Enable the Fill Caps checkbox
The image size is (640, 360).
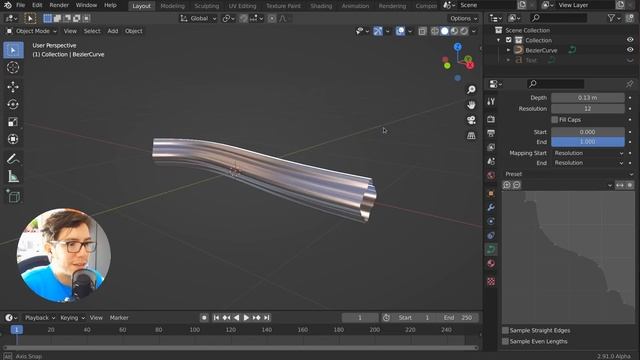click(x=555, y=120)
